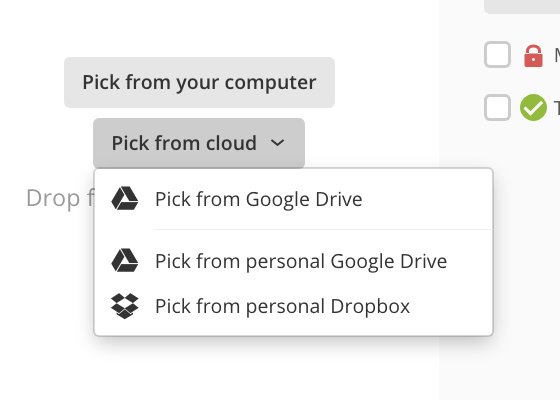Tick the checkbox beside the red lock

pyautogui.click(x=498, y=55)
